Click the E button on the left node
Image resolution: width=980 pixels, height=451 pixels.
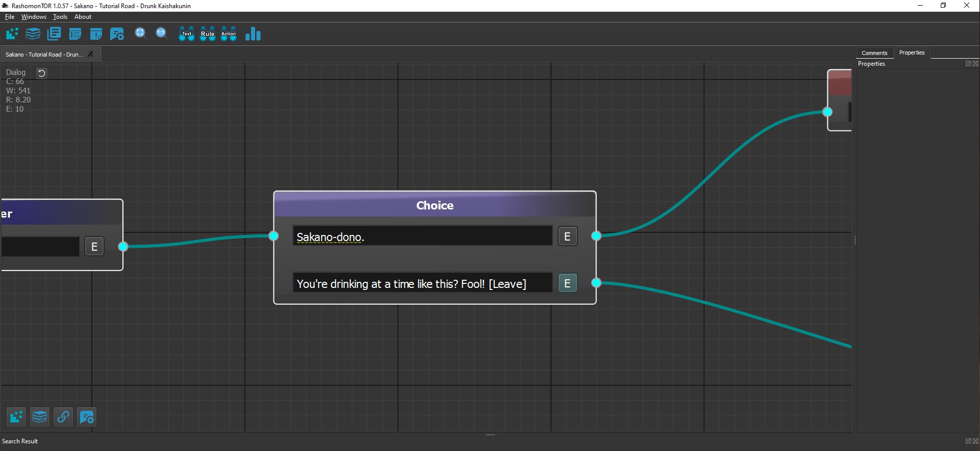[94, 247]
